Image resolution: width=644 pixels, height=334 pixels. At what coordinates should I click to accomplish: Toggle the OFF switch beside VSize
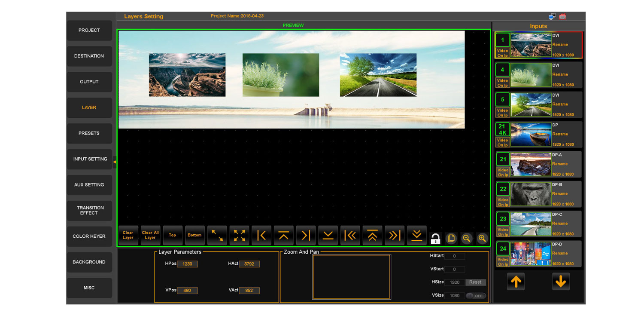(476, 296)
